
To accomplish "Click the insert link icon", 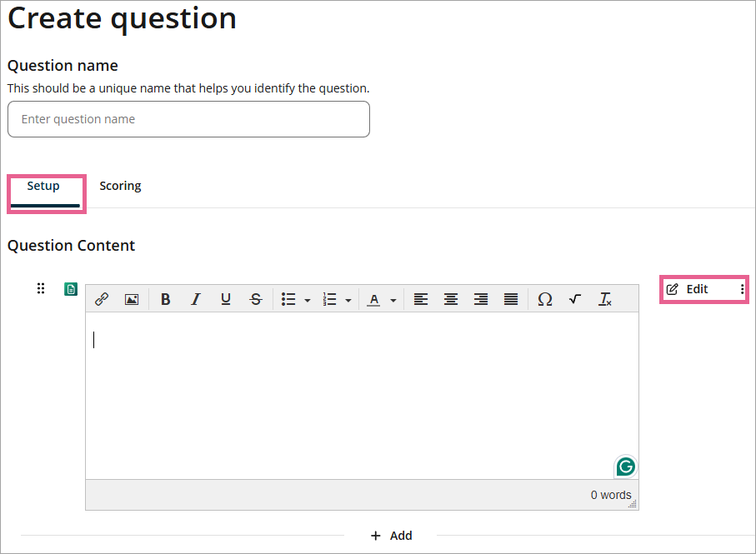I will (x=102, y=299).
